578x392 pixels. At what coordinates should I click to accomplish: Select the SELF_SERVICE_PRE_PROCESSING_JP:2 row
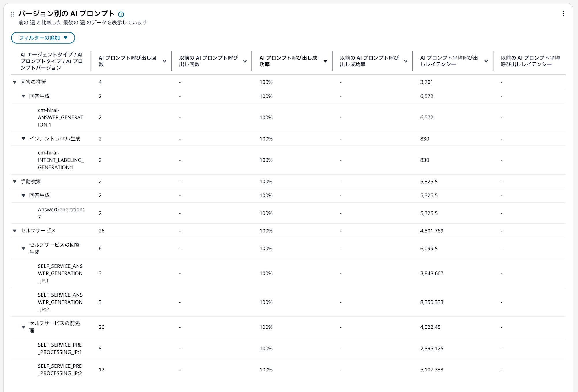60,369
